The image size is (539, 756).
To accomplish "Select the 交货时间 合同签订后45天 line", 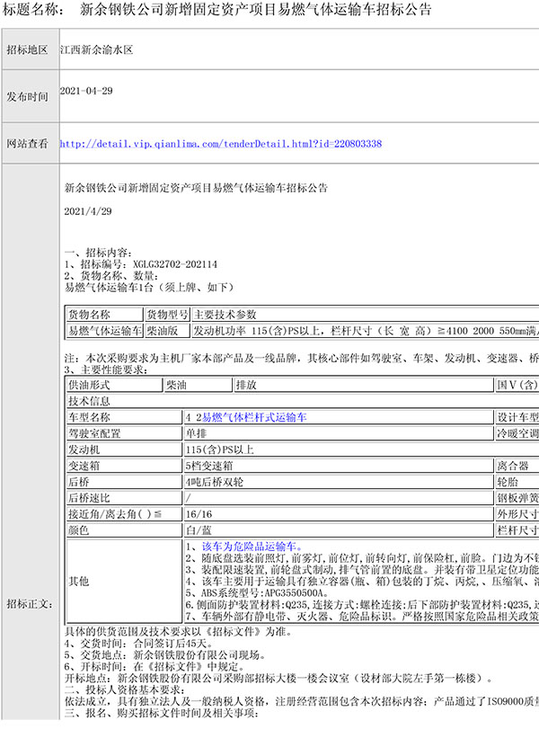I will pyautogui.click(x=138, y=644).
